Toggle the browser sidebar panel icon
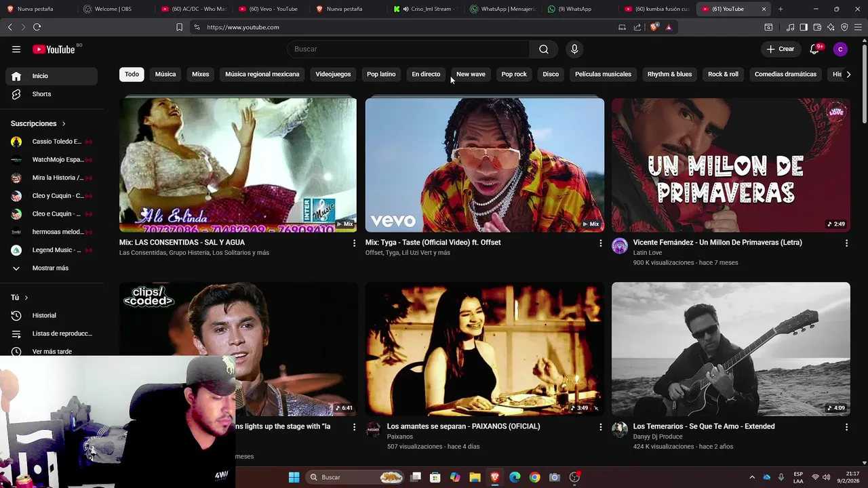Viewport: 868px width, 488px height. coord(804,27)
